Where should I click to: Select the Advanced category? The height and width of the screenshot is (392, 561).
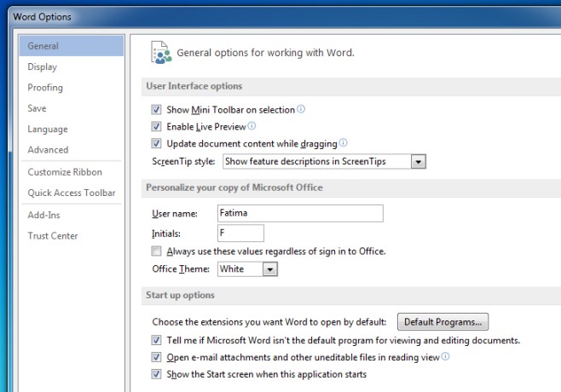tap(72, 150)
